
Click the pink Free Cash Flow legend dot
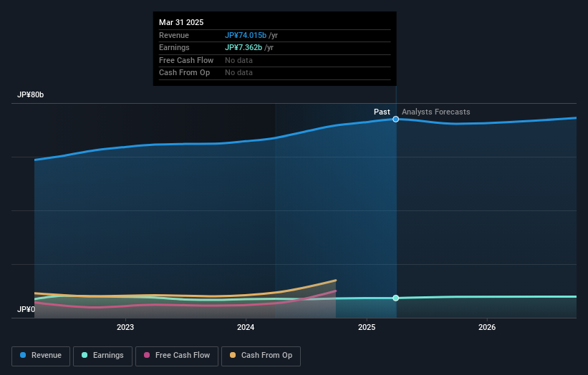coord(147,355)
